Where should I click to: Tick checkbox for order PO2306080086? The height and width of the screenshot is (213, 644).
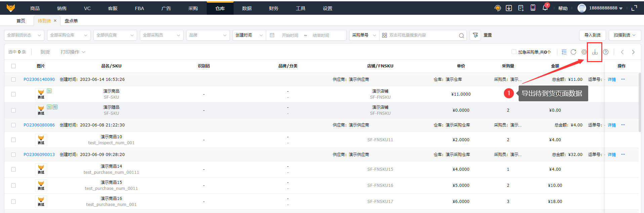click(13, 125)
